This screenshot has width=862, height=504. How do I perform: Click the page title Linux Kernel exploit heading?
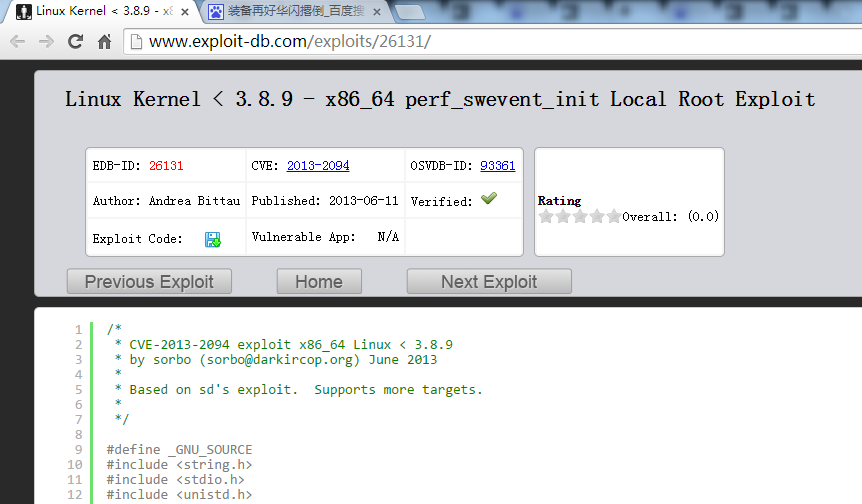[440, 99]
